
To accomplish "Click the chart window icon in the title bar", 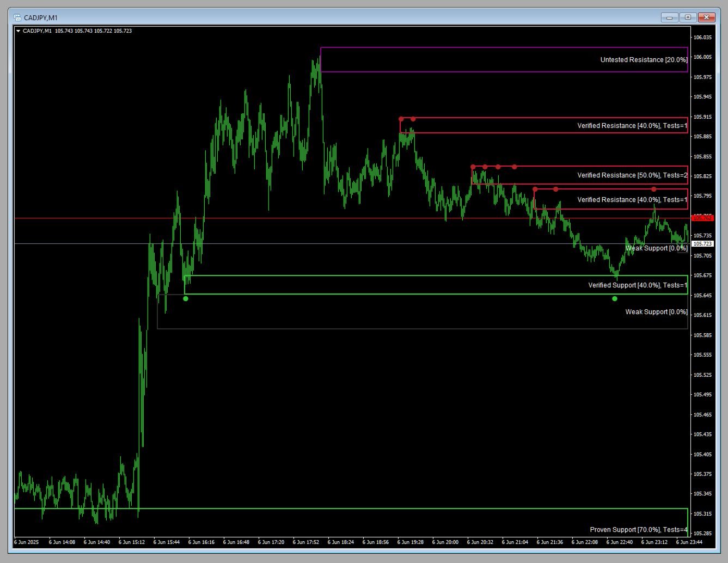I will tap(18, 17).
